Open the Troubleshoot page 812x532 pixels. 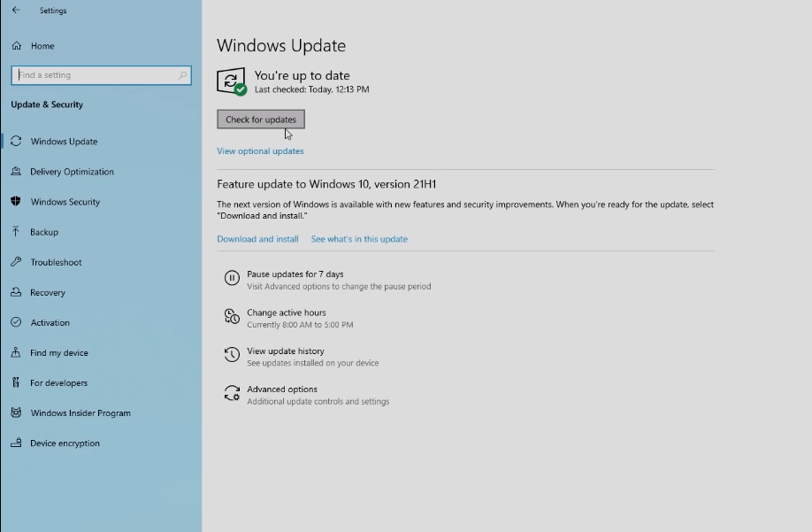[56, 262]
